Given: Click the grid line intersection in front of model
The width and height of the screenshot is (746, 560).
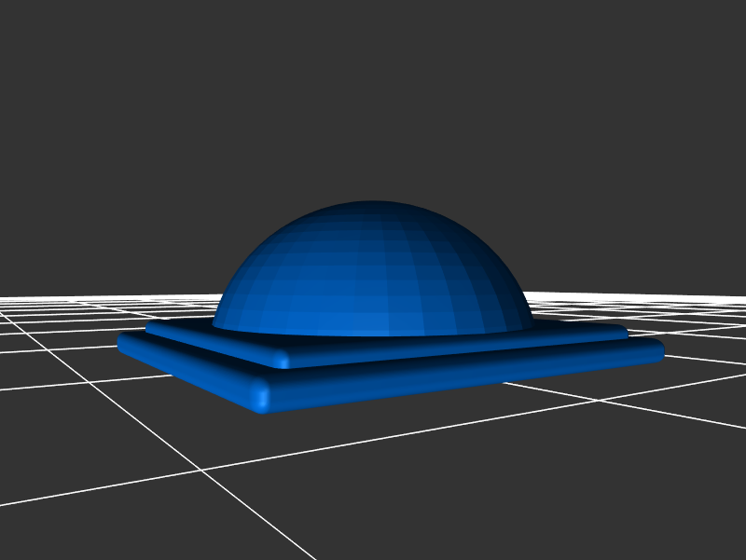Looking at the screenshot, I should [x=202, y=471].
